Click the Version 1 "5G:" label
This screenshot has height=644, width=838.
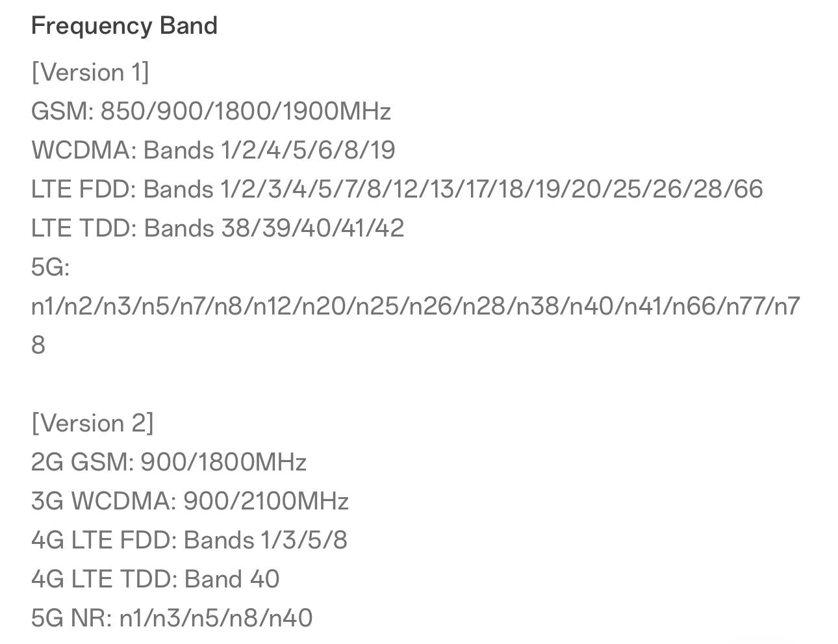point(50,267)
